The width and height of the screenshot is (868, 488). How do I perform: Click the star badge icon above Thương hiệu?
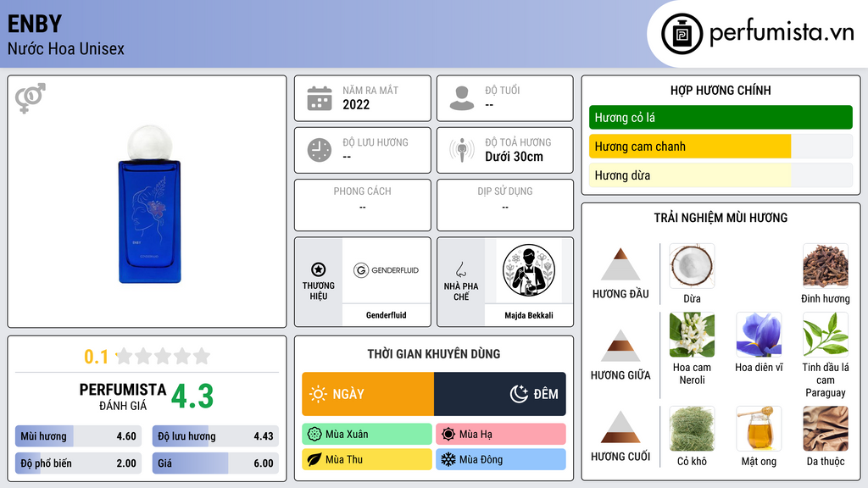click(319, 269)
